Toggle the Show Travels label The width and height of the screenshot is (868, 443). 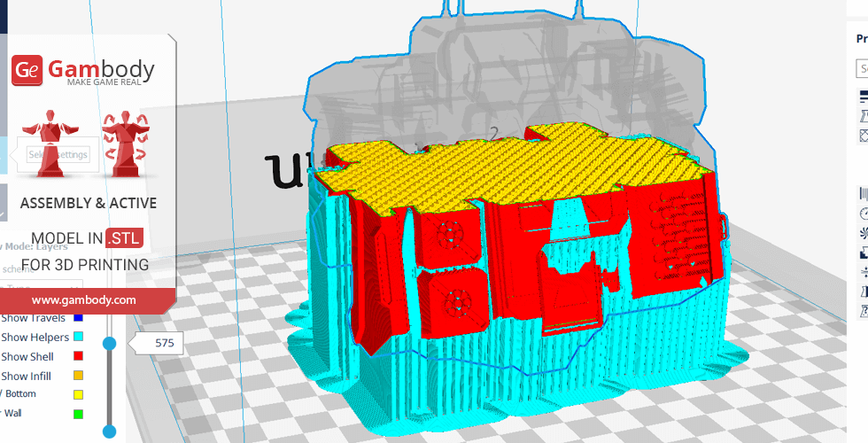34,318
